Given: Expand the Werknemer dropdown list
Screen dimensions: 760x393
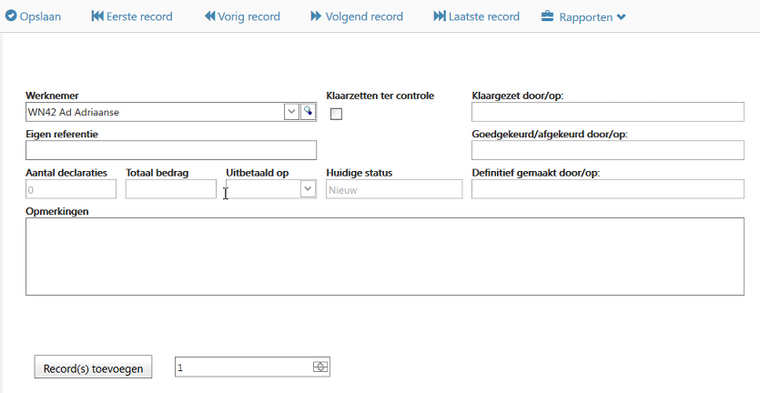Looking at the screenshot, I should [291, 112].
